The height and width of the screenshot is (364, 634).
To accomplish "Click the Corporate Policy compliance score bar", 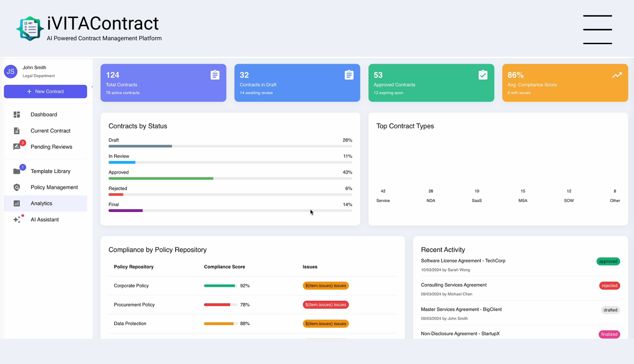I will click(220, 286).
